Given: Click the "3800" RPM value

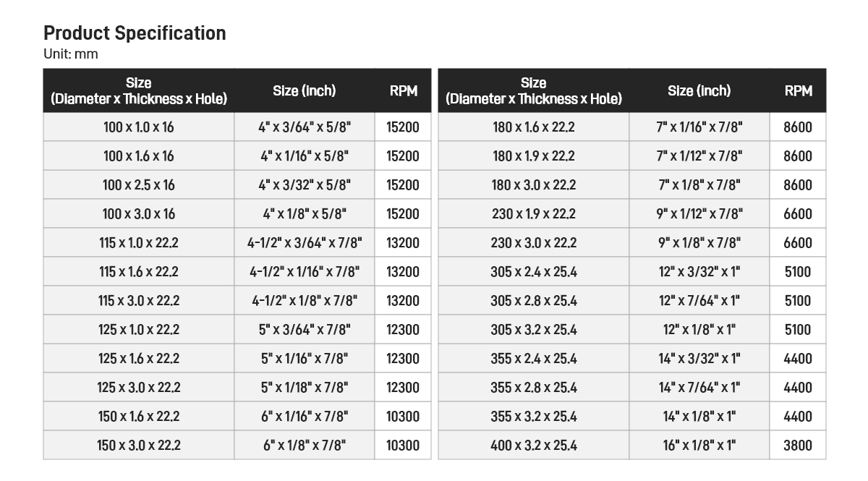Looking at the screenshot, I should coord(798,446).
